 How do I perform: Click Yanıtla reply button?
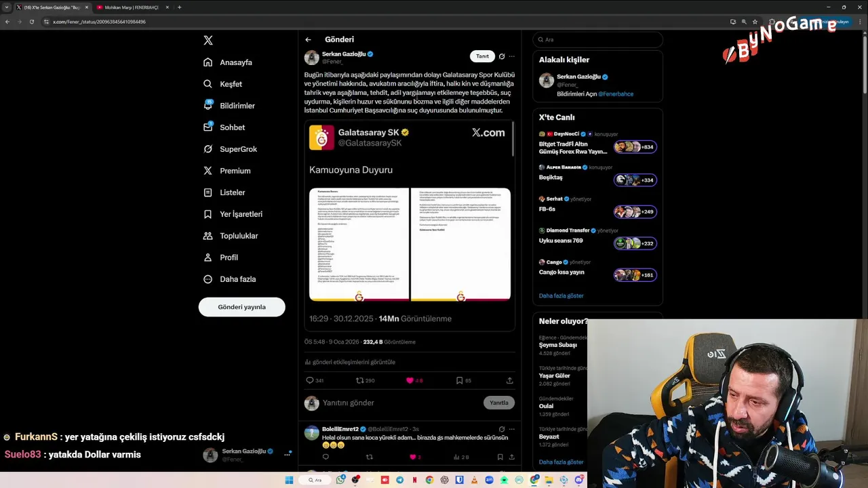(499, 403)
